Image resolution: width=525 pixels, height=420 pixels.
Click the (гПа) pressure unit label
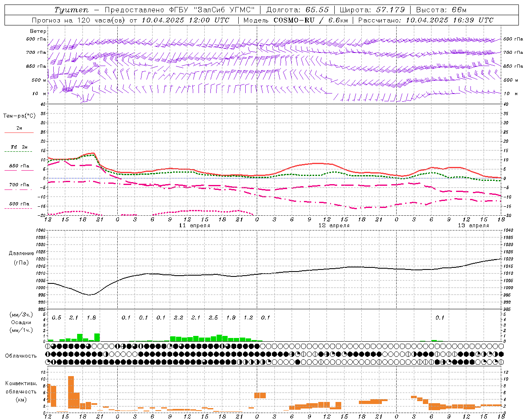[21, 263]
